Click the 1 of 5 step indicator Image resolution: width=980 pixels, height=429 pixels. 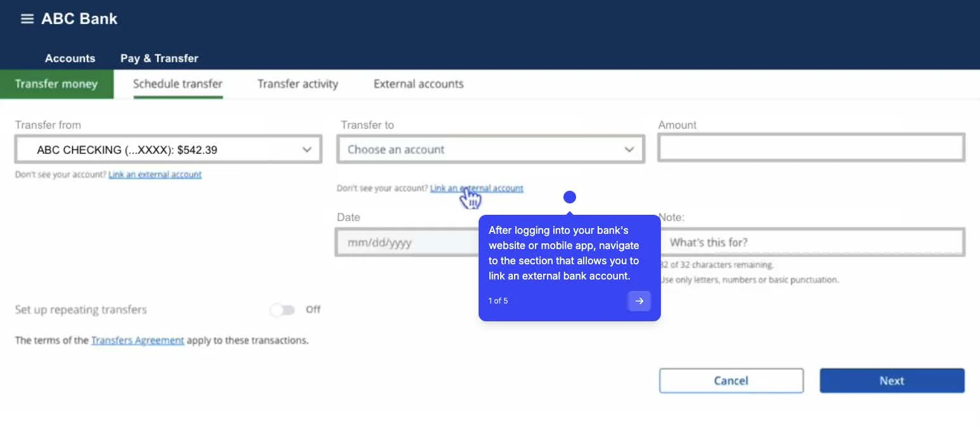click(x=498, y=301)
